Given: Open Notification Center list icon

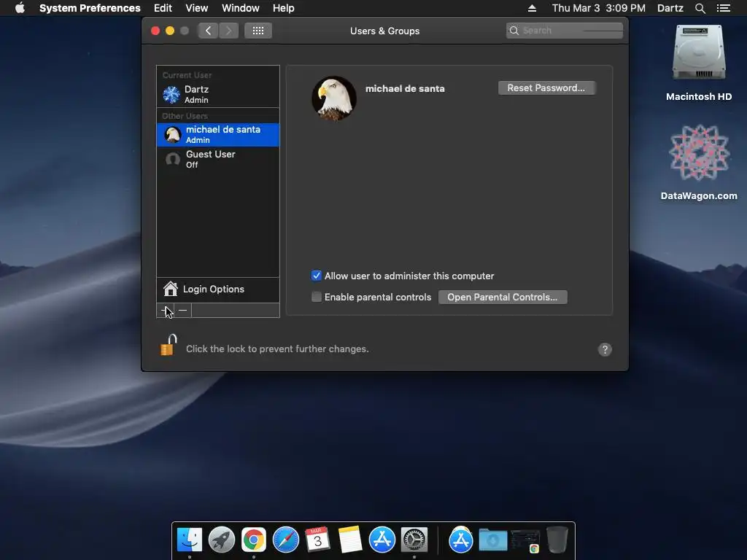Looking at the screenshot, I should pyautogui.click(x=723, y=8).
